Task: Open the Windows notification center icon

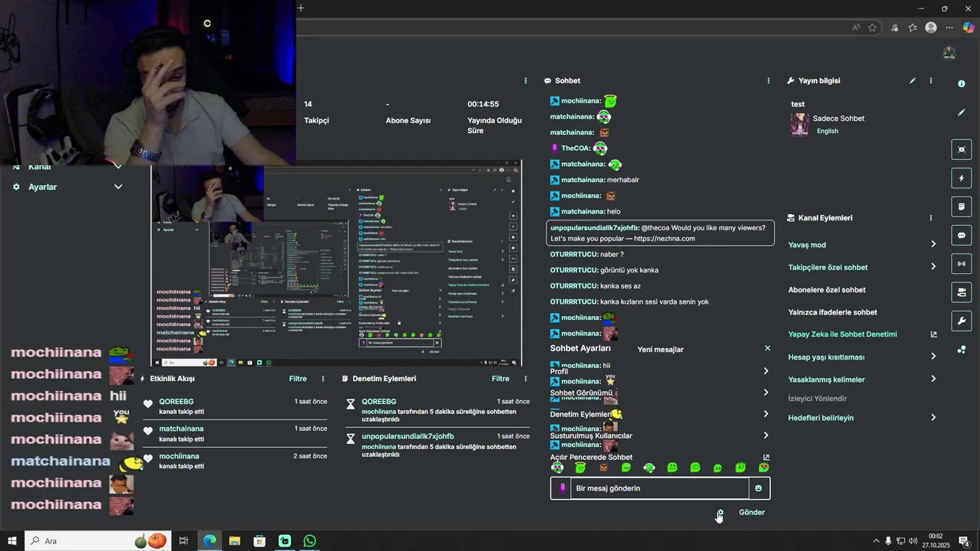Action: click(965, 541)
